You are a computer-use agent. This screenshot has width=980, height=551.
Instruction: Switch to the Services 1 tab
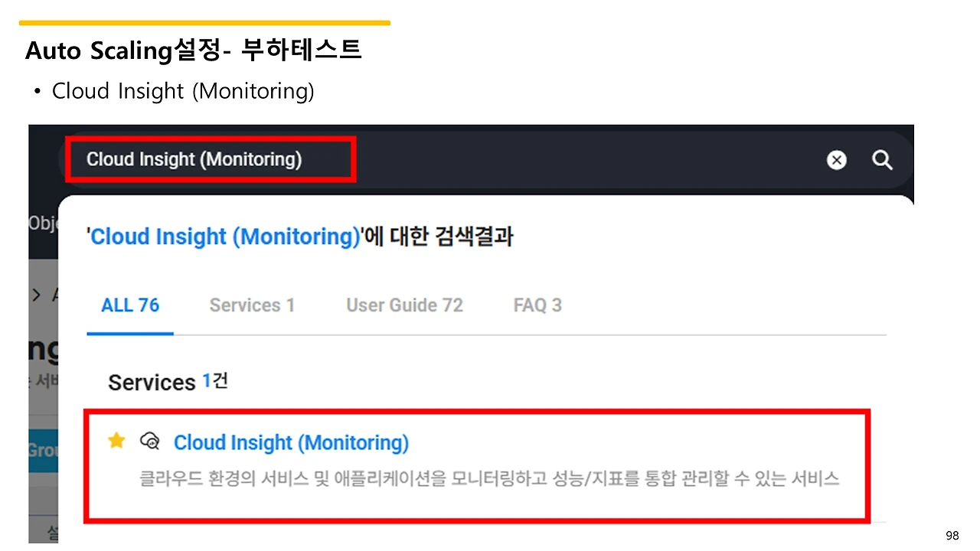coord(252,305)
